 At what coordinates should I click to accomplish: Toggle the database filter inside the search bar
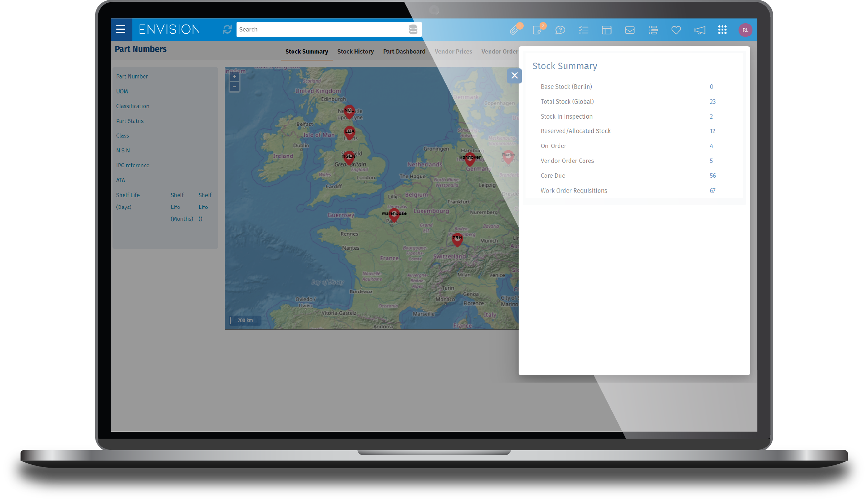pyautogui.click(x=413, y=29)
